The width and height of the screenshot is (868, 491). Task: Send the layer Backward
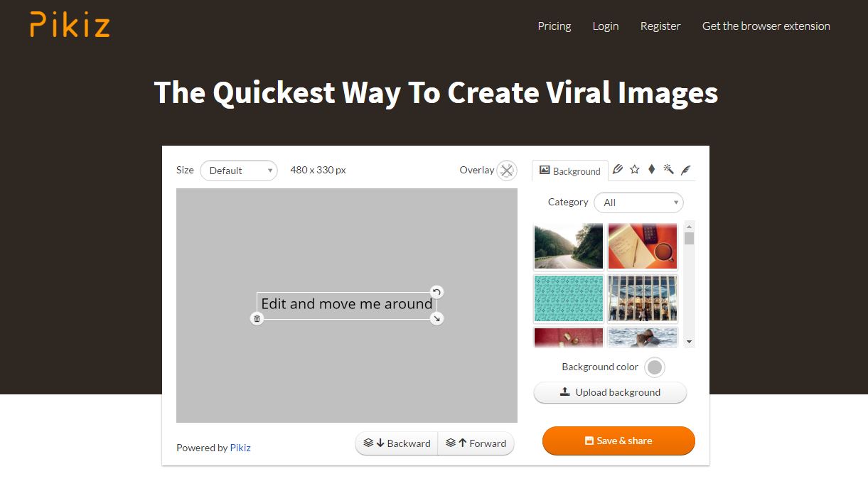(x=397, y=443)
